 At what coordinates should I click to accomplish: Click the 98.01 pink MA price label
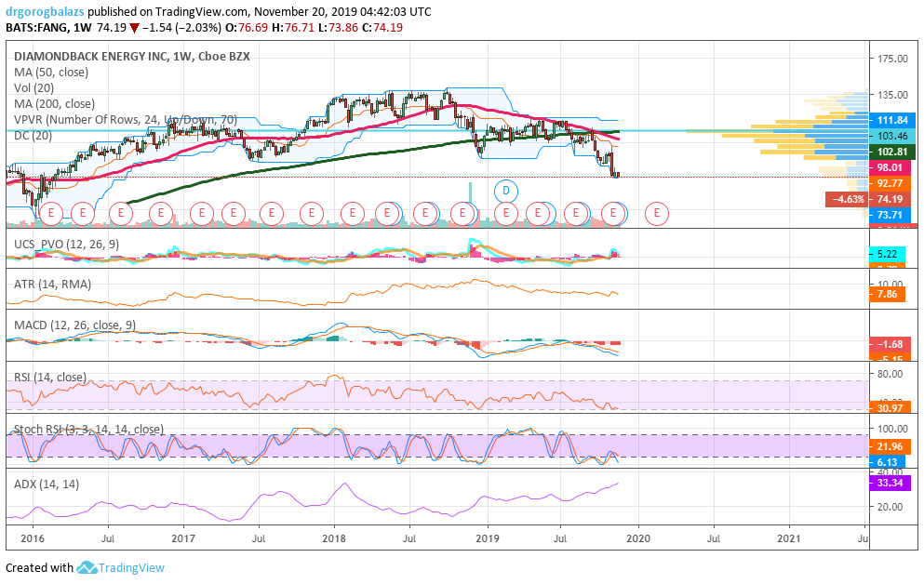click(890, 167)
